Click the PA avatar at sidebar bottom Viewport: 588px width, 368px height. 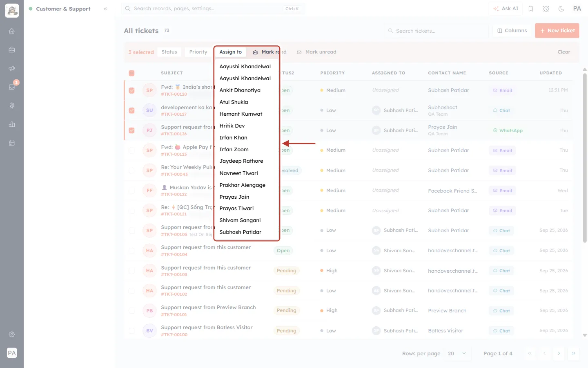(12, 353)
